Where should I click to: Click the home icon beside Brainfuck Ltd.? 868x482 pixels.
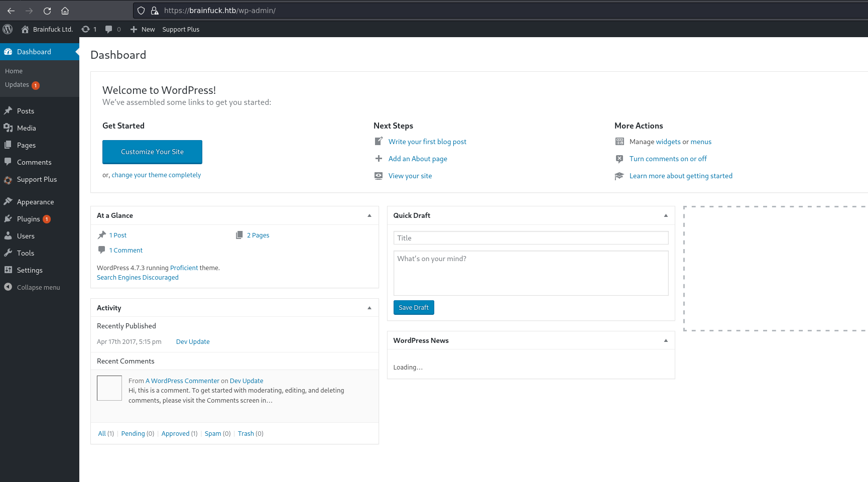(25, 29)
